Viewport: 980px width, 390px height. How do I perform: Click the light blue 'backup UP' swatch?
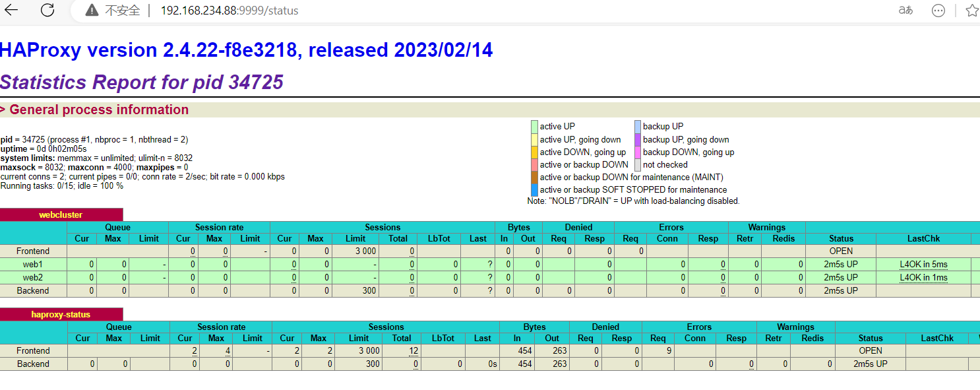[638, 127]
